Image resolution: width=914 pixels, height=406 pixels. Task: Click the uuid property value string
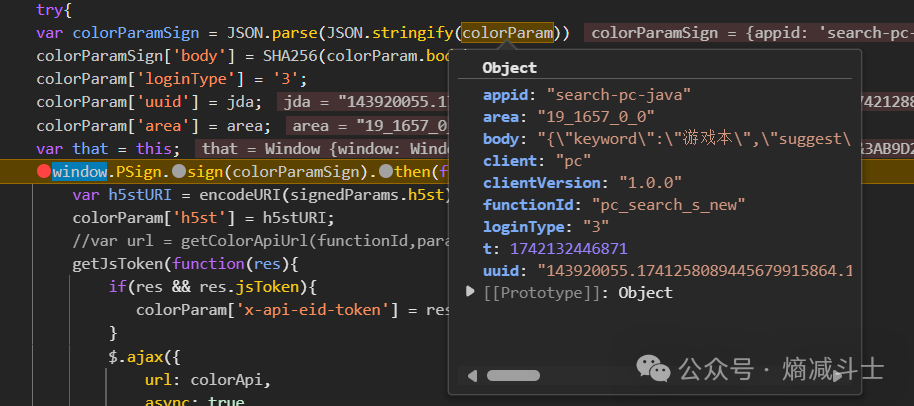(694, 271)
